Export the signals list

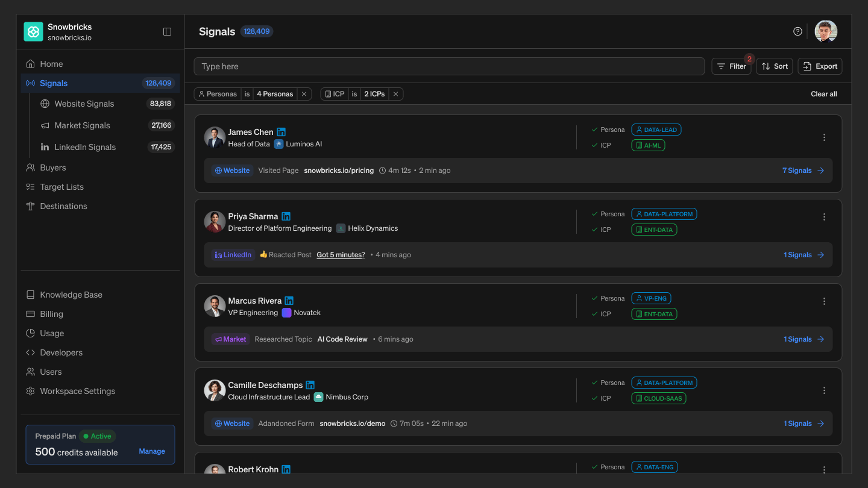(x=820, y=66)
